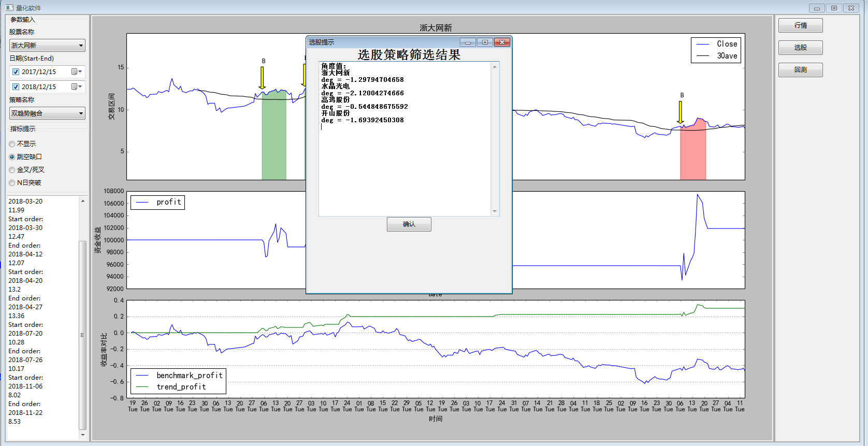Toggle the 2017/12/15 start date checkbox
868x446 pixels.
point(16,72)
